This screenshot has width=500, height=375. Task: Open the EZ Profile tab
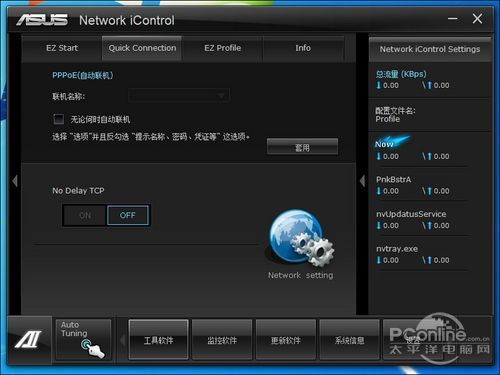[x=223, y=48]
